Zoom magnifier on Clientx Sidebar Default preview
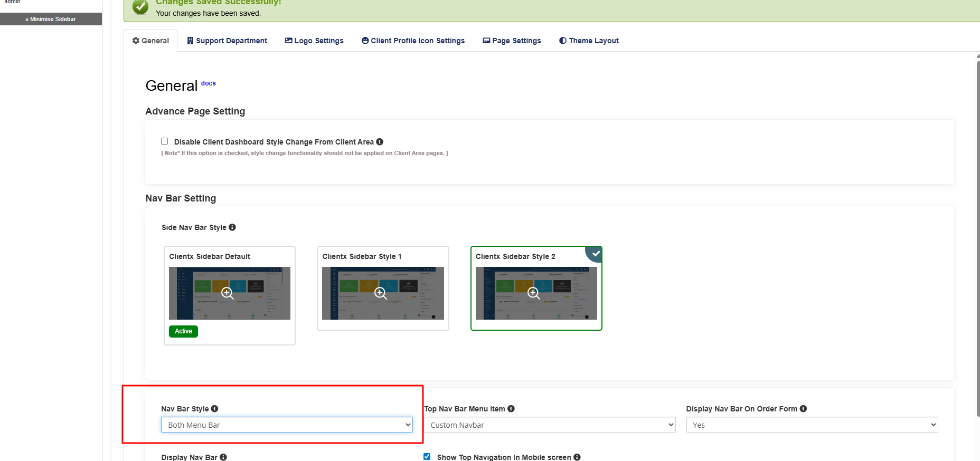Screen dimensions: 980x461 [x=227, y=293]
